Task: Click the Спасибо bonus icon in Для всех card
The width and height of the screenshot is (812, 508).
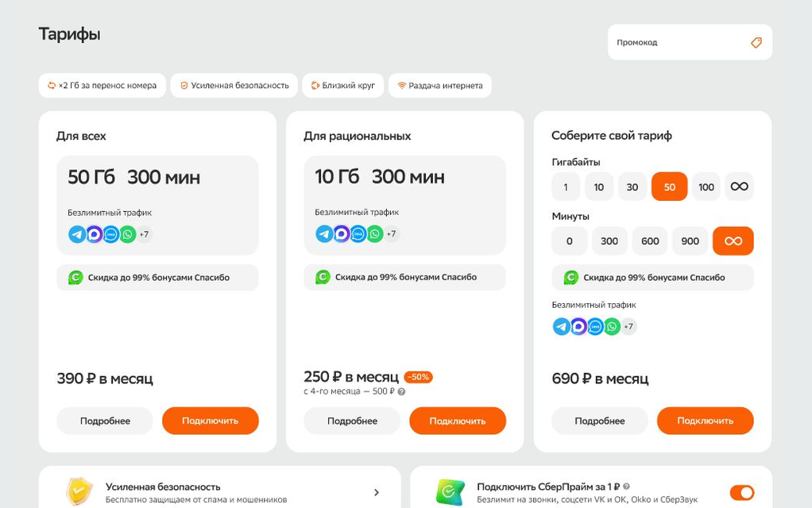Action: [75, 277]
